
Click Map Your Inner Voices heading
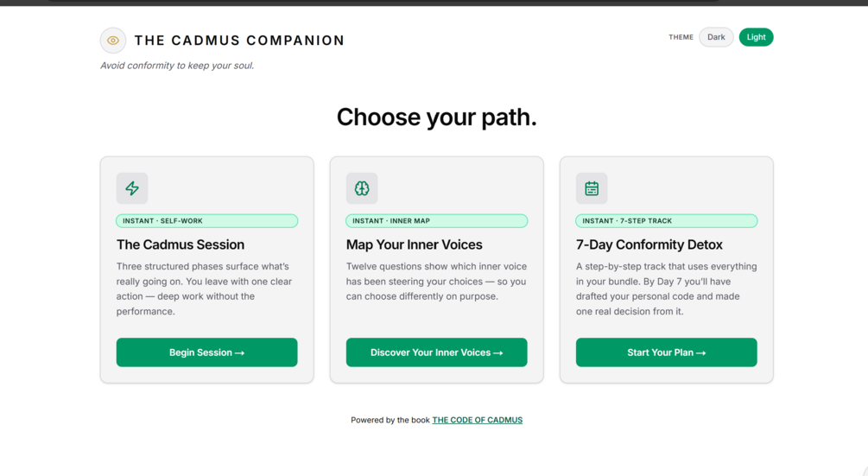(x=415, y=244)
